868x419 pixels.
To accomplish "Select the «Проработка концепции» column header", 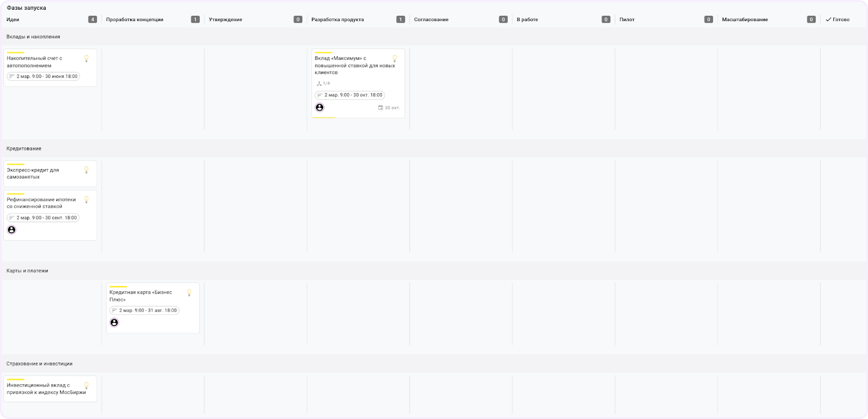I will [x=135, y=20].
